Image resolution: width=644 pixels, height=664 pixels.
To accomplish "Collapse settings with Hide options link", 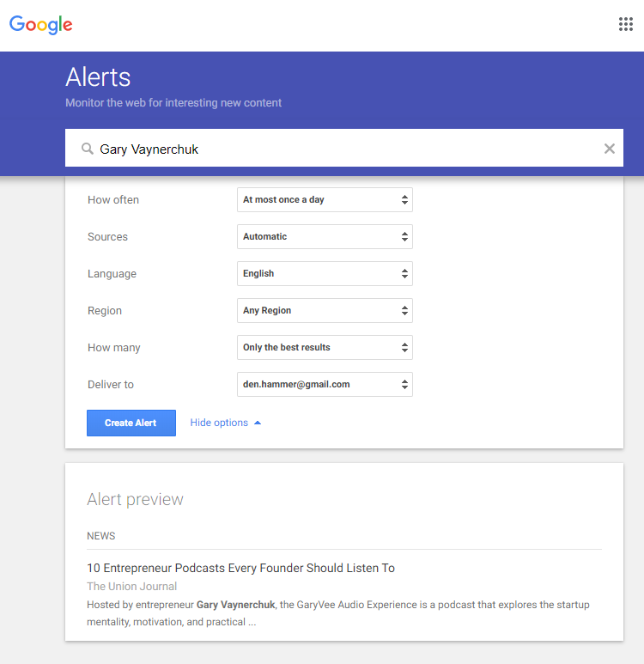I will [x=225, y=423].
